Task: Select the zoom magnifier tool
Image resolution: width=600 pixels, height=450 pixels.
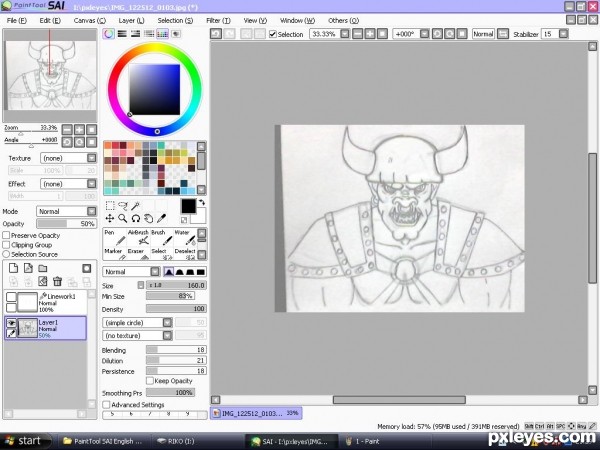Action: click(x=122, y=218)
